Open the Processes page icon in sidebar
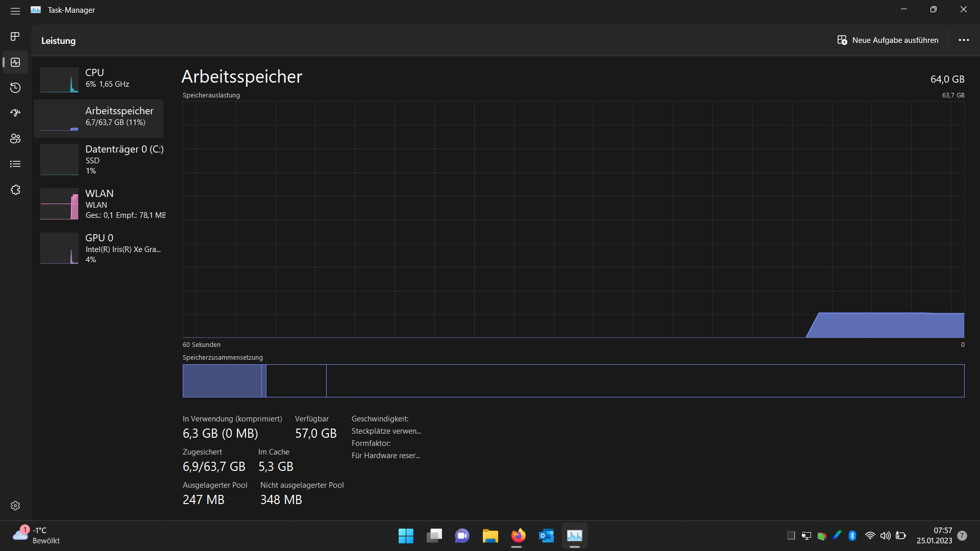980x551 pixels. point(15,36)
